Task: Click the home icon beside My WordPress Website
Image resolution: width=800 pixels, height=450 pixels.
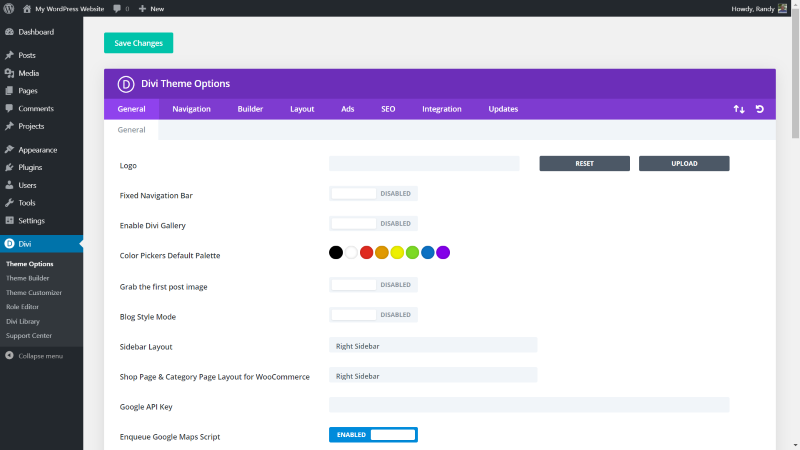Action: (x=27, y=9)
